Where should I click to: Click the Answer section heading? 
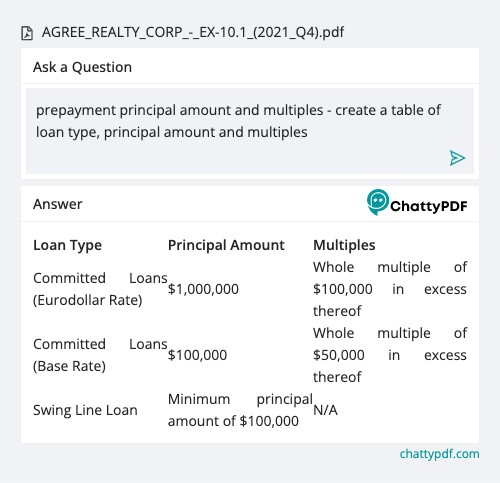(x=58, y=204)
